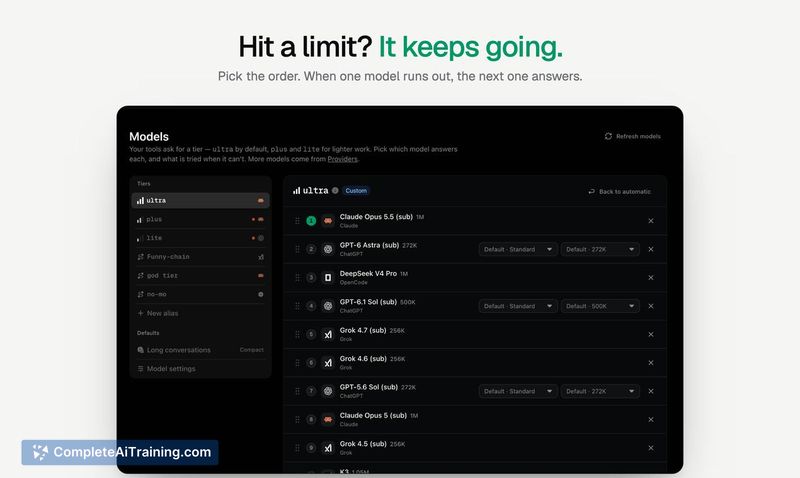The width and height of the screenshot is (800, 478).
Task: Click the ChatGPT icon on GPT-6 Astra row
Action: pyautogui.click(x=328, y=249)
